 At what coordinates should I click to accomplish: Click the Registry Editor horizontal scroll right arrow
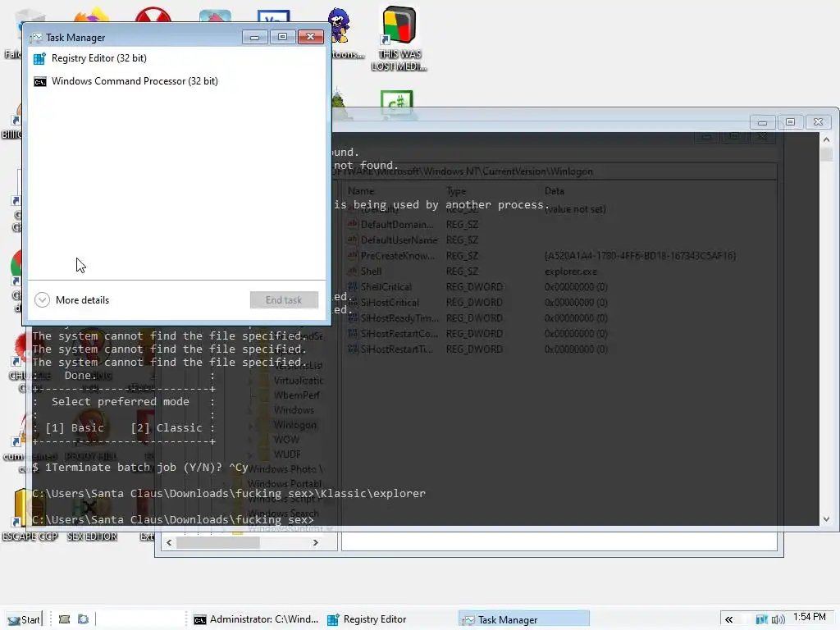pos(316,543)
